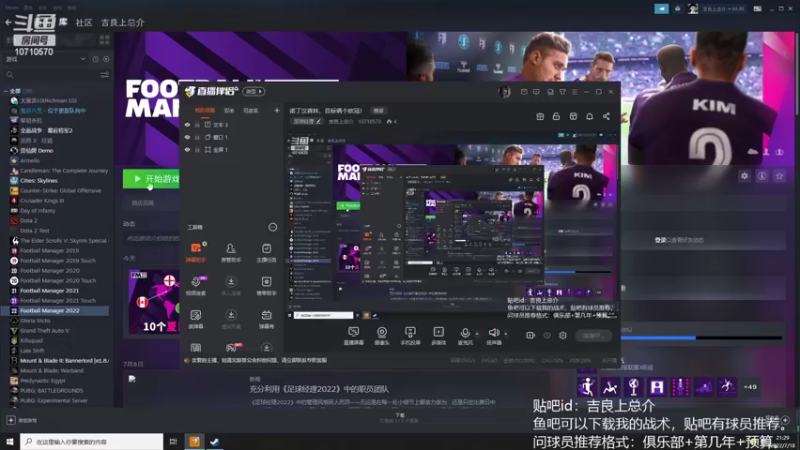Image resolution: width=800 pixels, height=450 pixels.
Task: Open the 视频连麦 microphone tool
Action: [x=196, y=285]
